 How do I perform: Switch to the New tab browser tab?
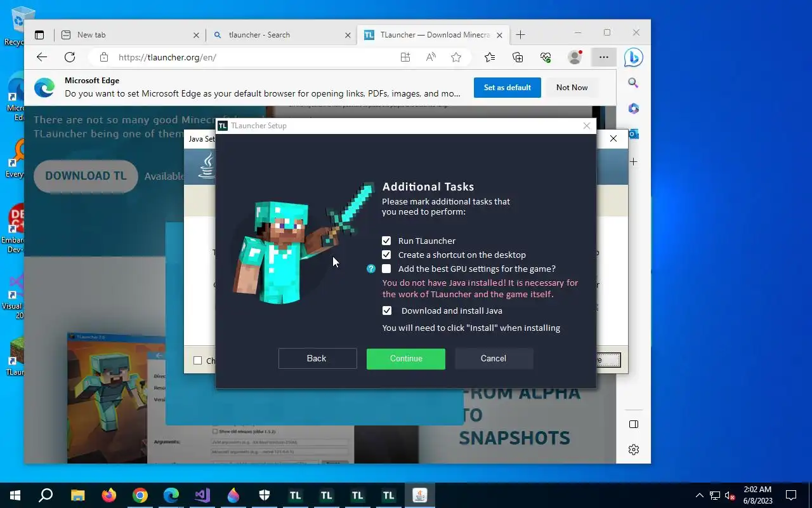click(x=129, y=35)
